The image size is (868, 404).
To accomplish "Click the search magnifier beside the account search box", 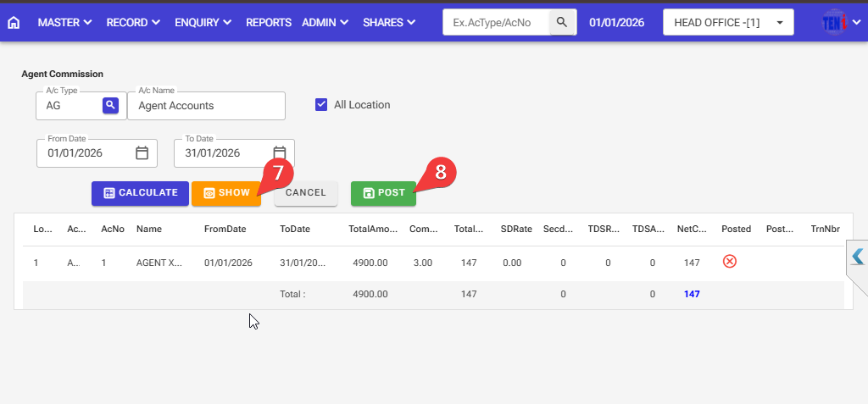I will [x=562, y=22].
